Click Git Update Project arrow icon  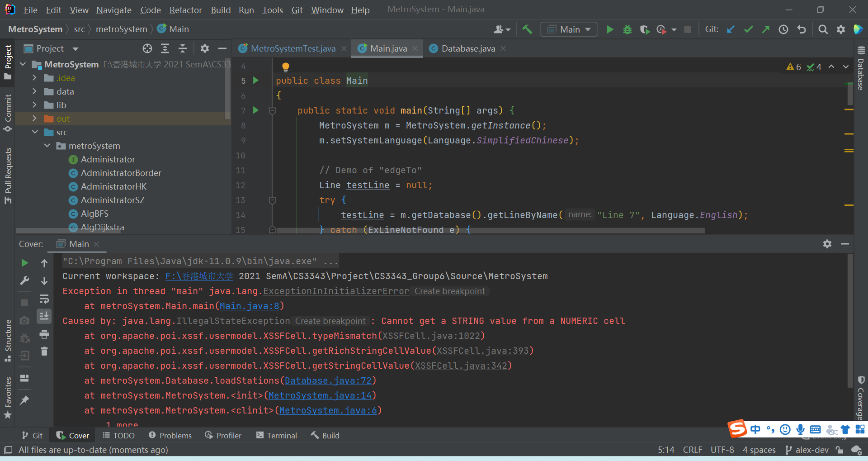tap(731, 29)
